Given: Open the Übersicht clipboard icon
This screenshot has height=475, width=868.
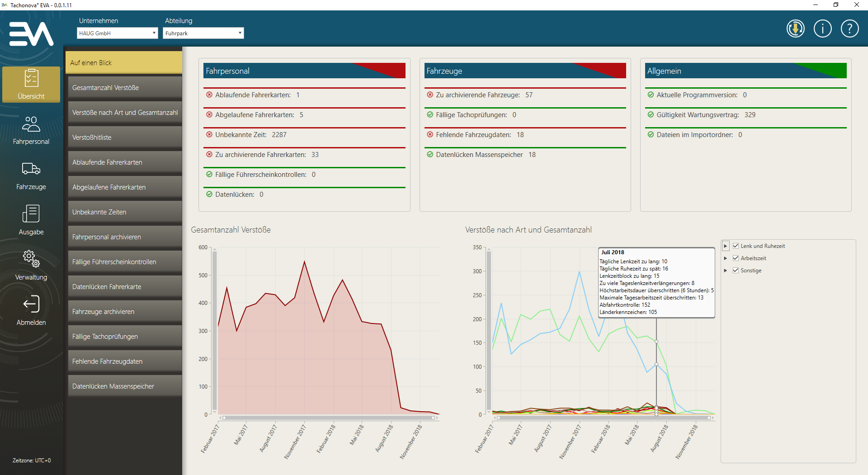Looking at the screenshot, I should (31, 79).
